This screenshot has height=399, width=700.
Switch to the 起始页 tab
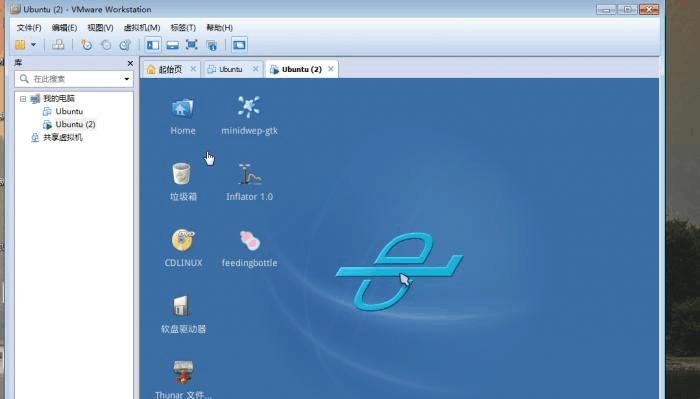[x=171, y=69]
